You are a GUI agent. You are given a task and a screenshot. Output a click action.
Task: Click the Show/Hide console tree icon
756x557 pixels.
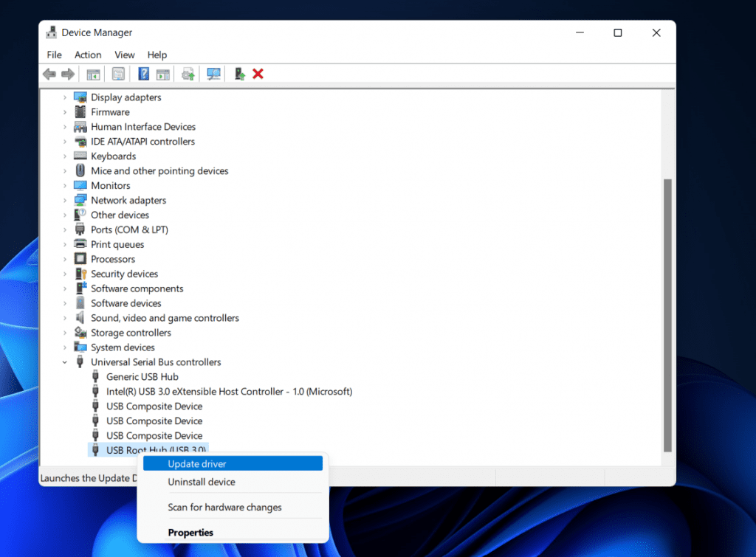[93, 73]
